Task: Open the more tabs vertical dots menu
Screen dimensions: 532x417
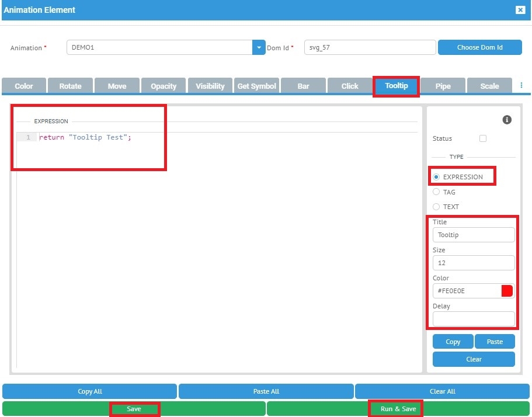Action: (x=521, y=86)
